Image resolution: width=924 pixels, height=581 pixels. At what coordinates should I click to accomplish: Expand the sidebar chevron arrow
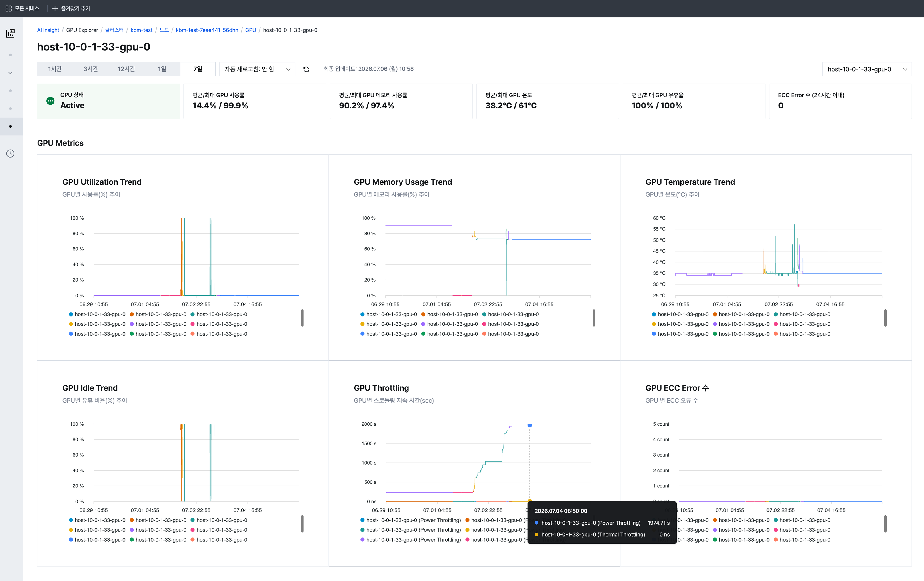pyautogui.click(x=10, y=73)
